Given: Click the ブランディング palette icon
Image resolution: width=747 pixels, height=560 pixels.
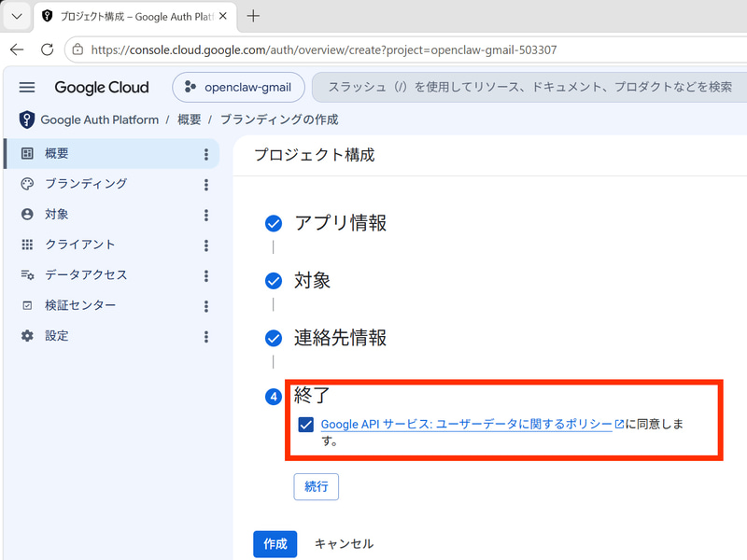Looking at the screenshot, I should [27, 184].
